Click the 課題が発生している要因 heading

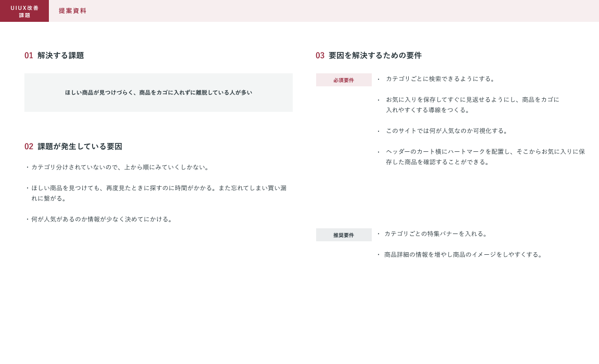80,147
